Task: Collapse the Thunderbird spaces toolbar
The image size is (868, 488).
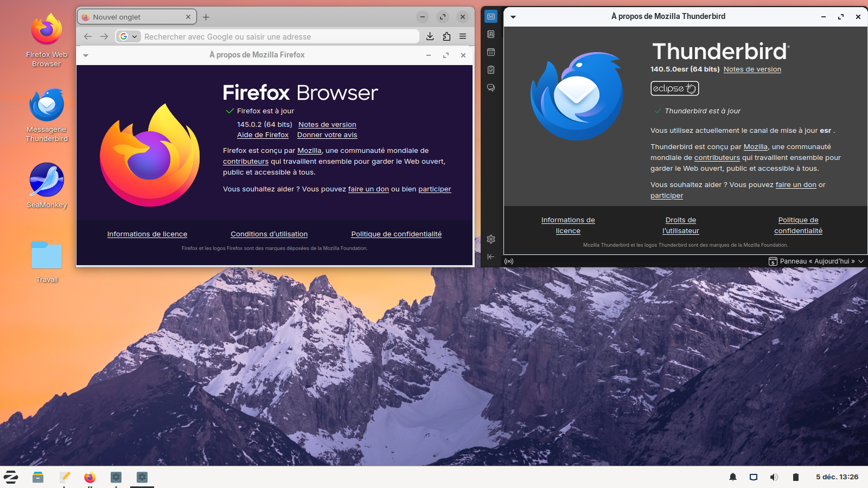Action: tap(491, 256)
